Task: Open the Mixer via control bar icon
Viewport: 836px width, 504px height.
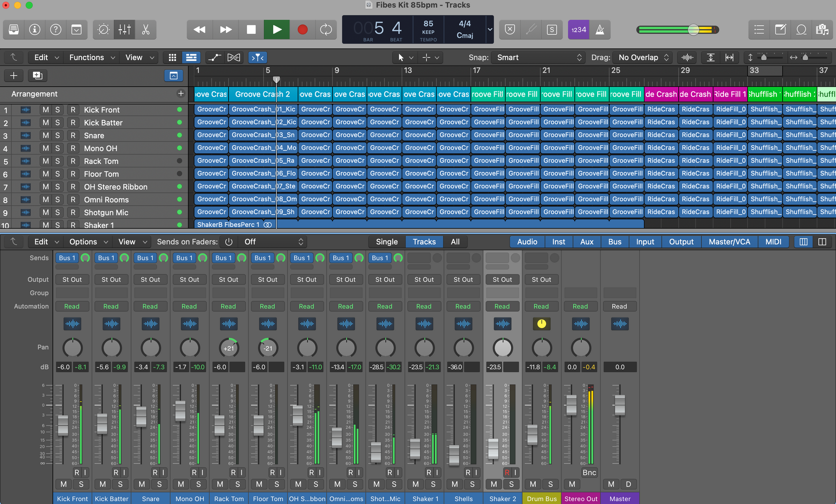Action: pyautogui.click(x=125, y=30)
